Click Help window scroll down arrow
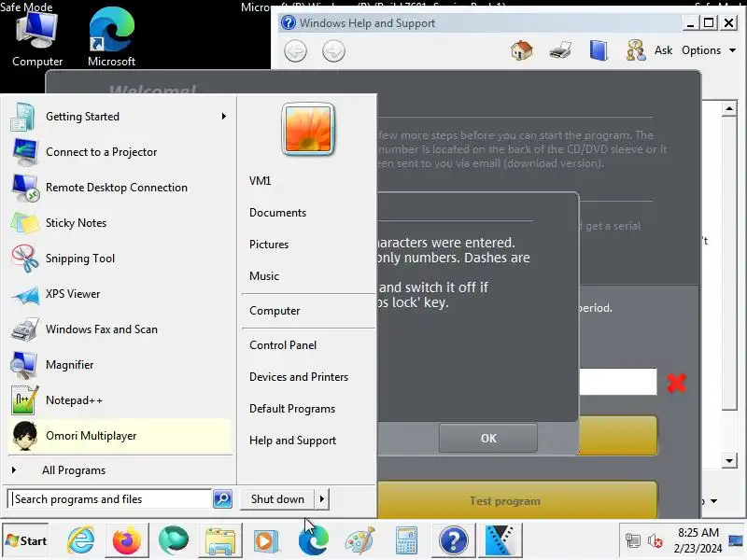 [729, 460]
